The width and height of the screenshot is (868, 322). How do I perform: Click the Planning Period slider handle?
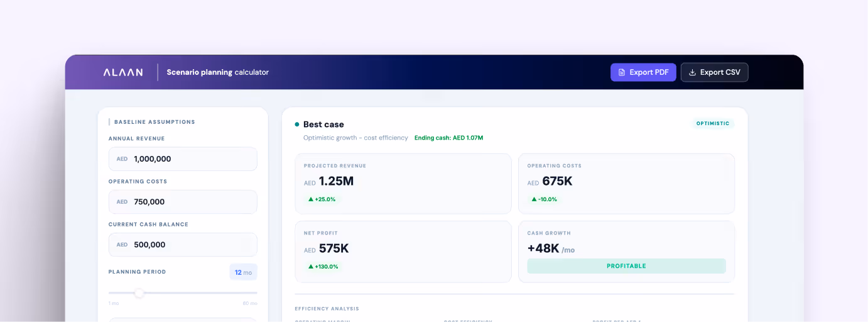pyautogui.click(x=139, y=293)
